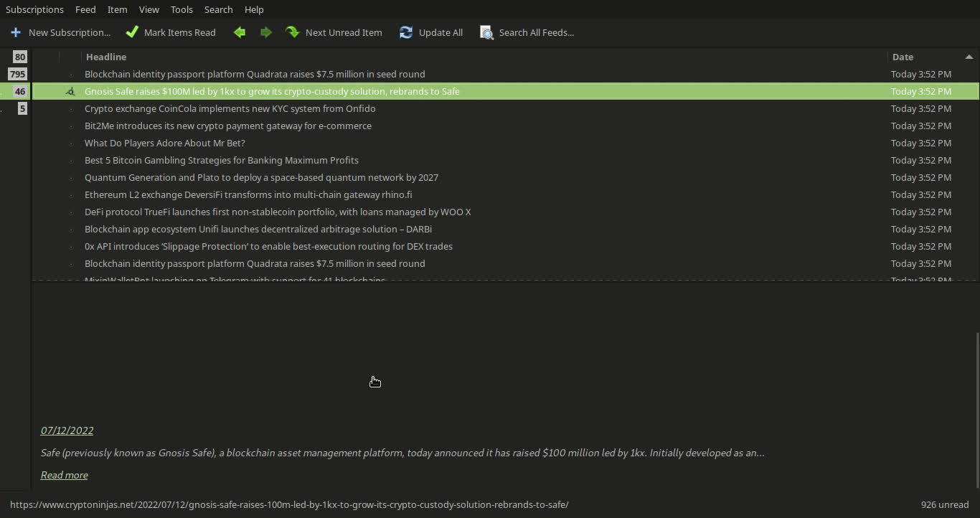This screenshot has height=518, width=980.
Task: Click the Next Unread Item arrow icon
Action: [293, 32]
